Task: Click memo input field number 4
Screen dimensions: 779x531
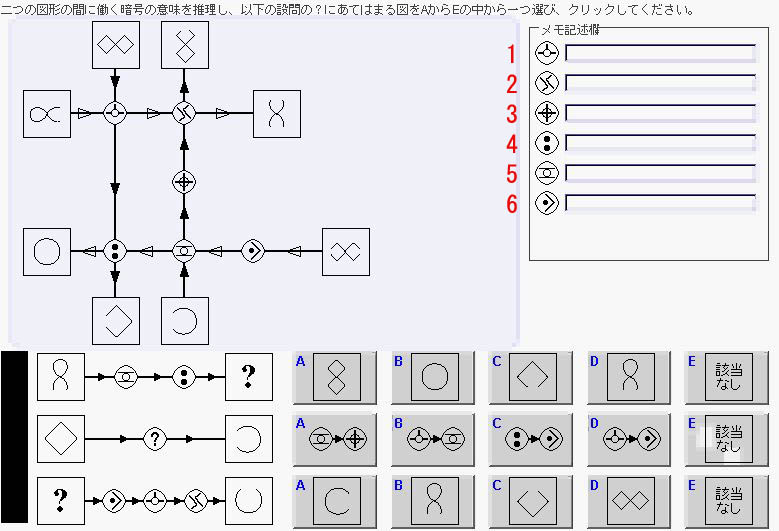Action: [x=660, y=143]
